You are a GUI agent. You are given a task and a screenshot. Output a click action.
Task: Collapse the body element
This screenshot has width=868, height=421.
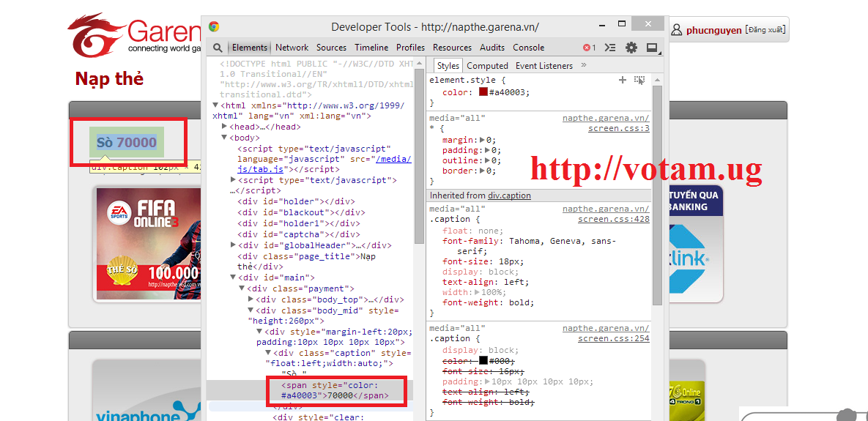coord(224,138)
